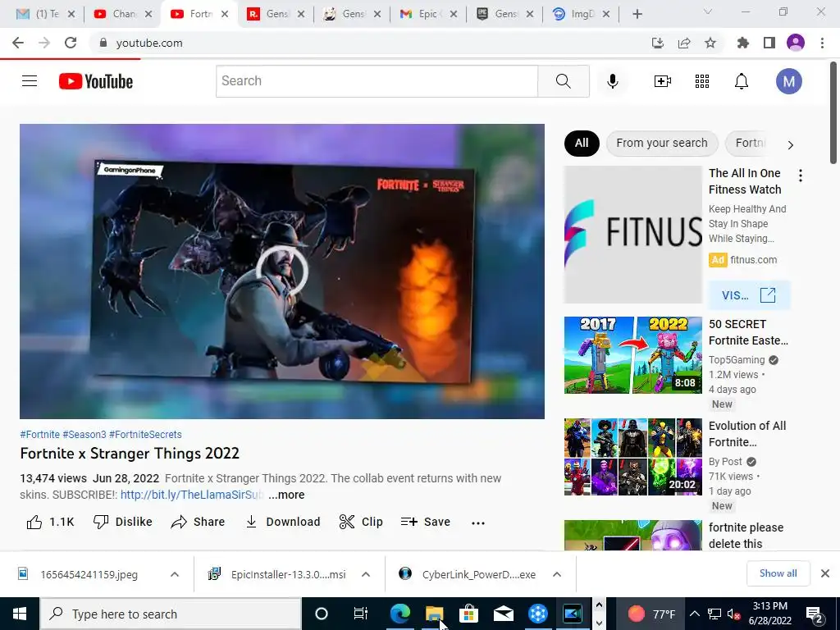The image size is (840, 630).
Task: Open 'fortnite please delete this' video title
Action: [746, 536]
